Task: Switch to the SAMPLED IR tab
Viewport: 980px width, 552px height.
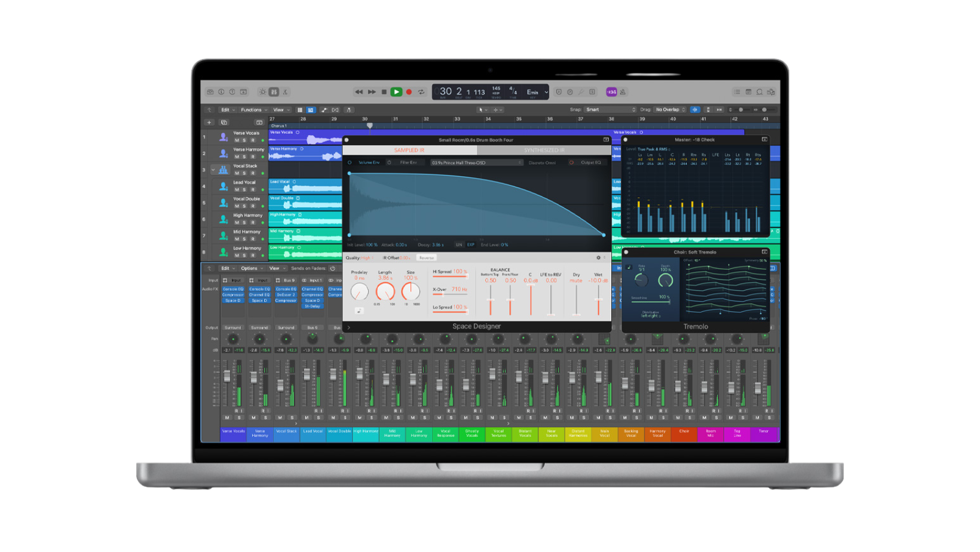Action: click(x=409, y=151)
